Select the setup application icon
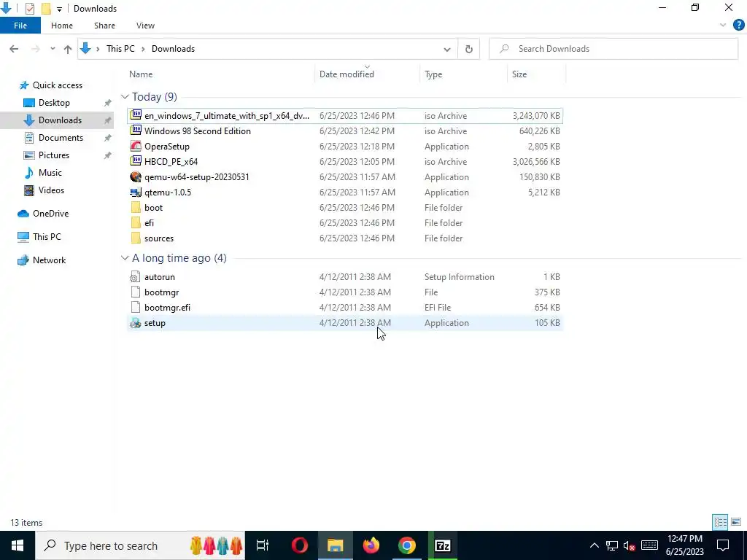 pos(136,323)
